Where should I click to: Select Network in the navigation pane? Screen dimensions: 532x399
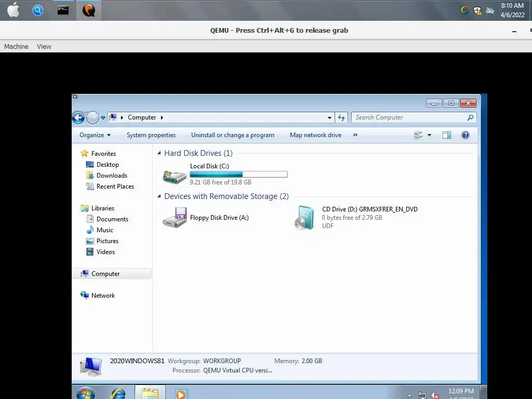coord(103,296)
